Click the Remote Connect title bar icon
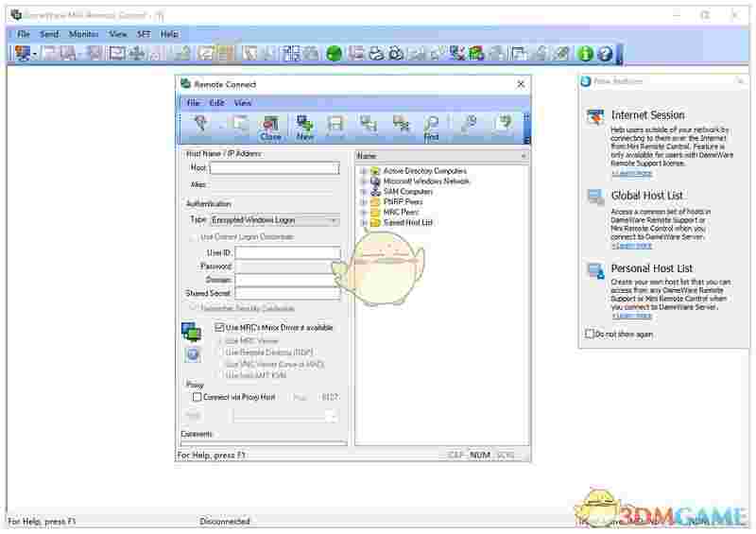 pos(185,84)
